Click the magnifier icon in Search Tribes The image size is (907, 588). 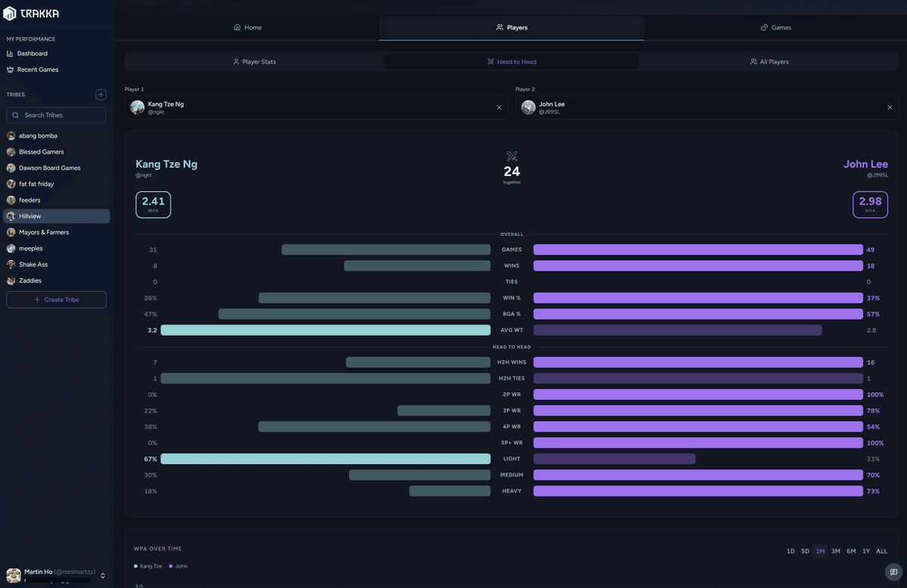click(16, 115)
